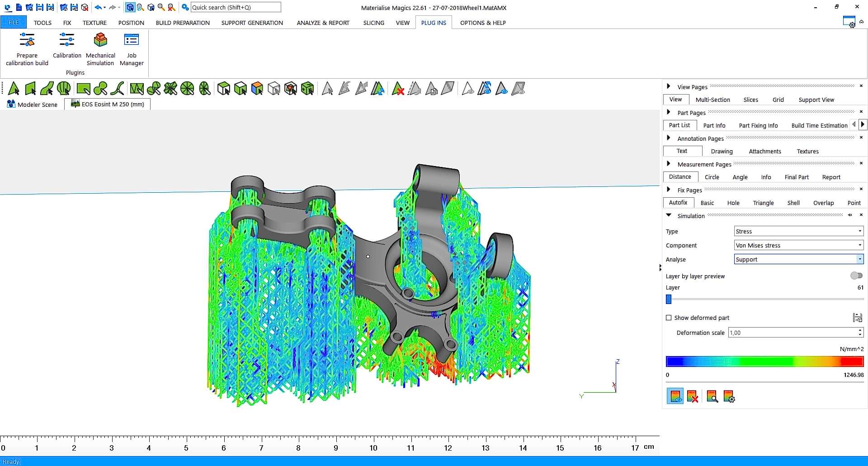Open the Type dropdown showing Stress
Image resolution: width=868 pixels, height=466 pixels.
tap(798, 231)
